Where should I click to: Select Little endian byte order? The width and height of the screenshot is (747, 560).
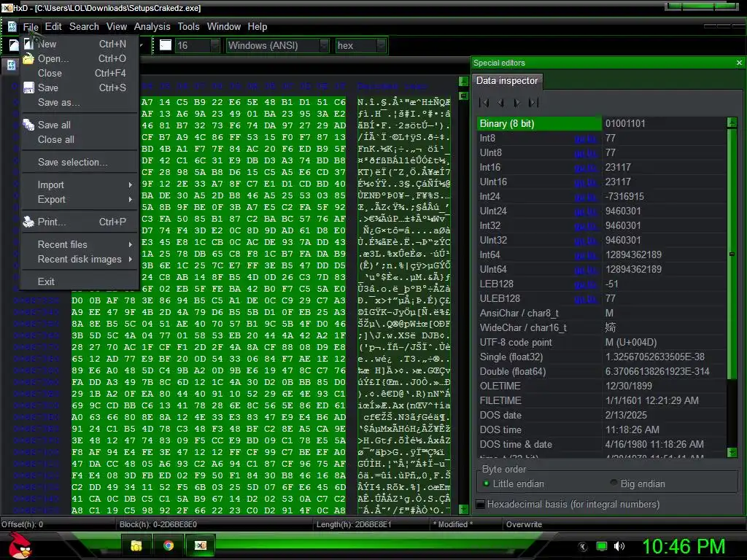(x=514, y=484)
